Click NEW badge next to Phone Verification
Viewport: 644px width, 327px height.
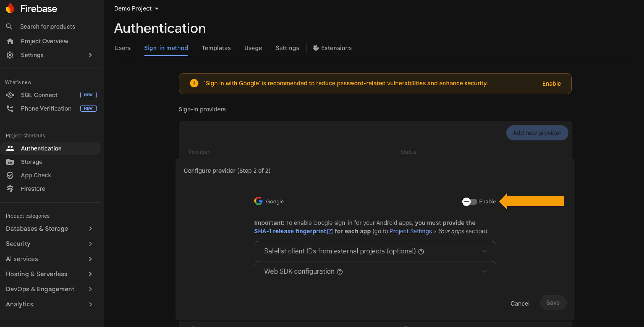point(88,108)
